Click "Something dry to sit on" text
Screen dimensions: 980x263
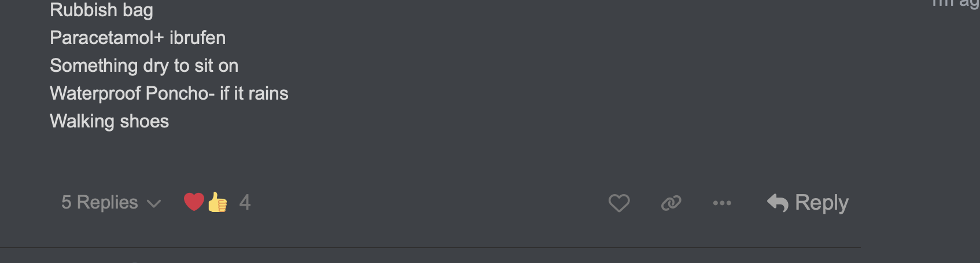(x=144, y=65)
